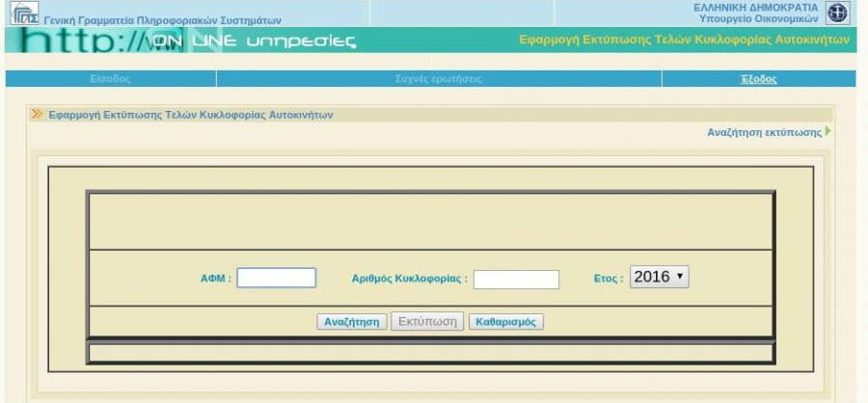Click the yellow application title in banner
868x403 pixels.
pyautogui.click(x=684, y=40)
